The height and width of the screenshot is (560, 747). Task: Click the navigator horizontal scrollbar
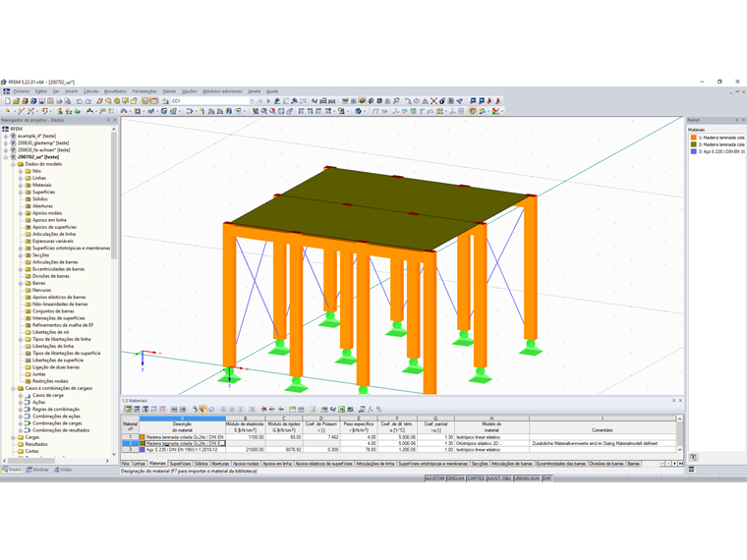coord(31,461)
